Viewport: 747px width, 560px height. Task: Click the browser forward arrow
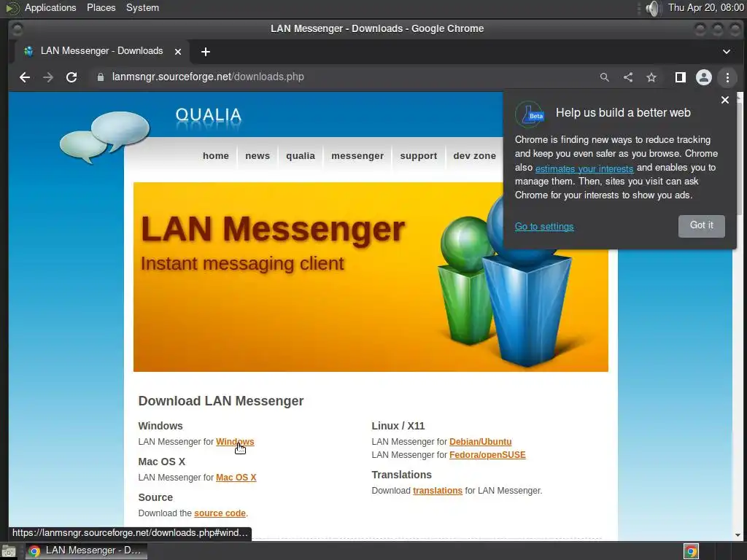coord(48,77)
